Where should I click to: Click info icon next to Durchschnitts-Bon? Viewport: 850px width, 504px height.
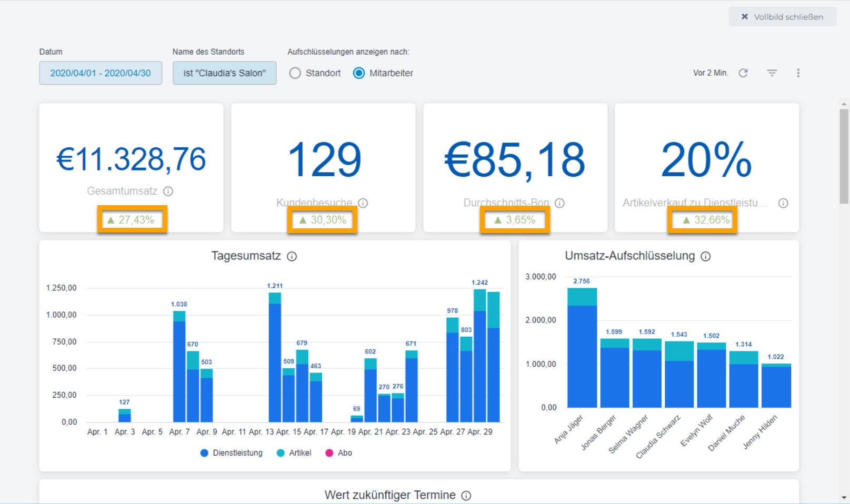[560, 203]
